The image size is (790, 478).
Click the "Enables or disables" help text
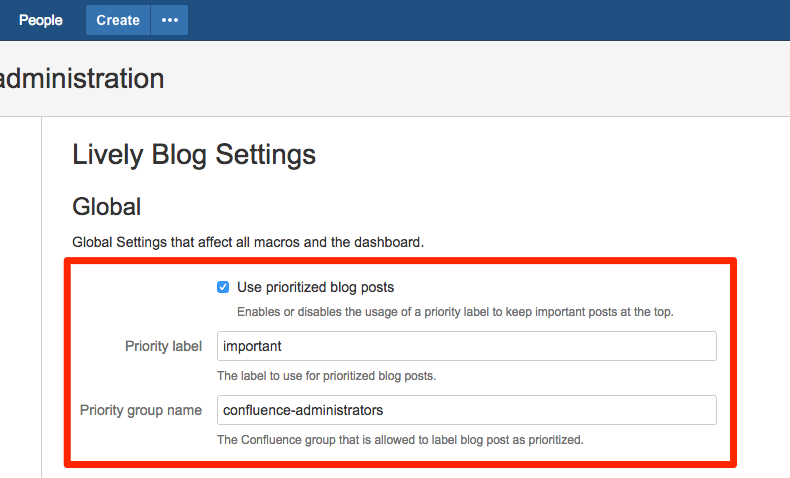click(455, 312)
